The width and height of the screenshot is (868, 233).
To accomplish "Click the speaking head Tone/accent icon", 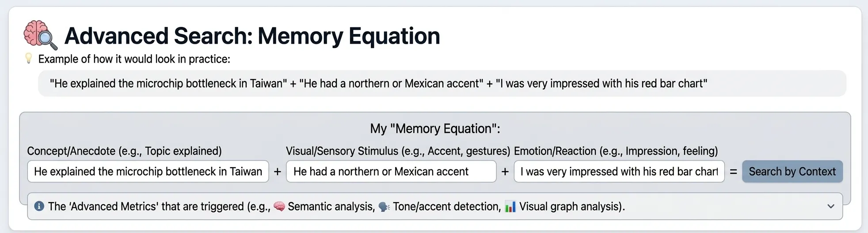I will (384, 207).
